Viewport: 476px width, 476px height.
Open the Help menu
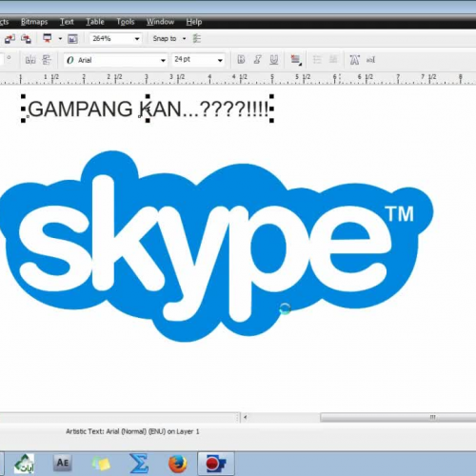[x=194, y=22]
